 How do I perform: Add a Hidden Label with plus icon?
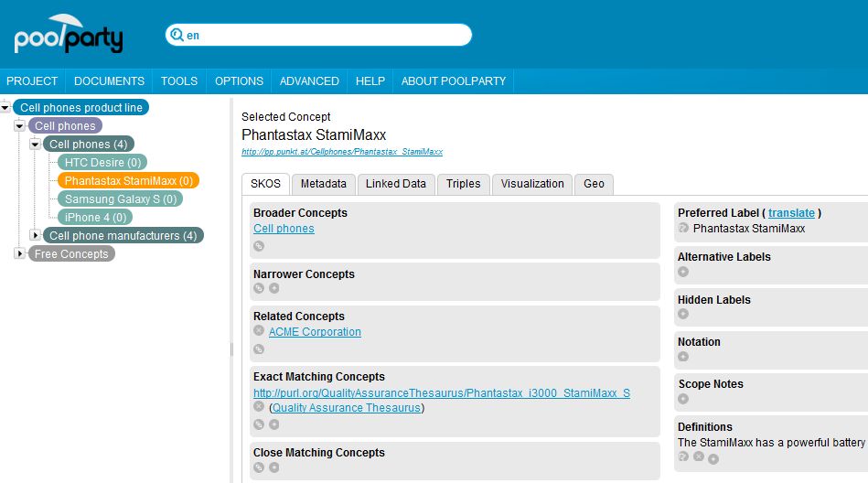point(683,314)
